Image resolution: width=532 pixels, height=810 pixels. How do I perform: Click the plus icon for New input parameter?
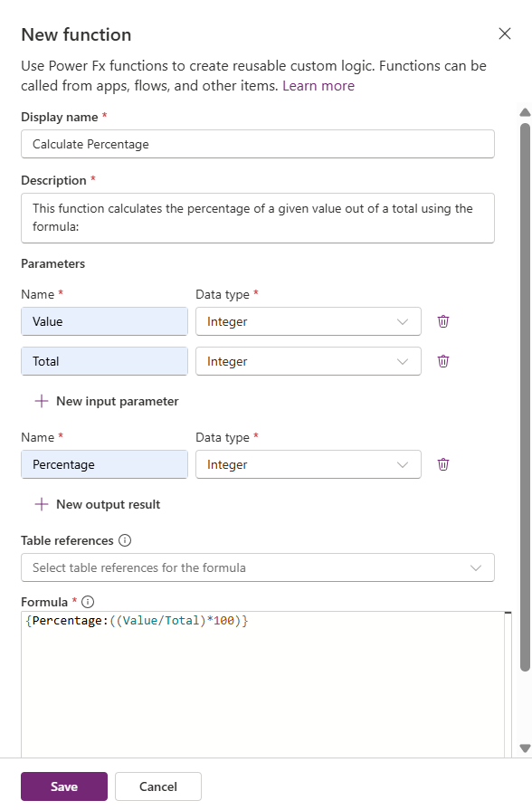pos(42,401)
